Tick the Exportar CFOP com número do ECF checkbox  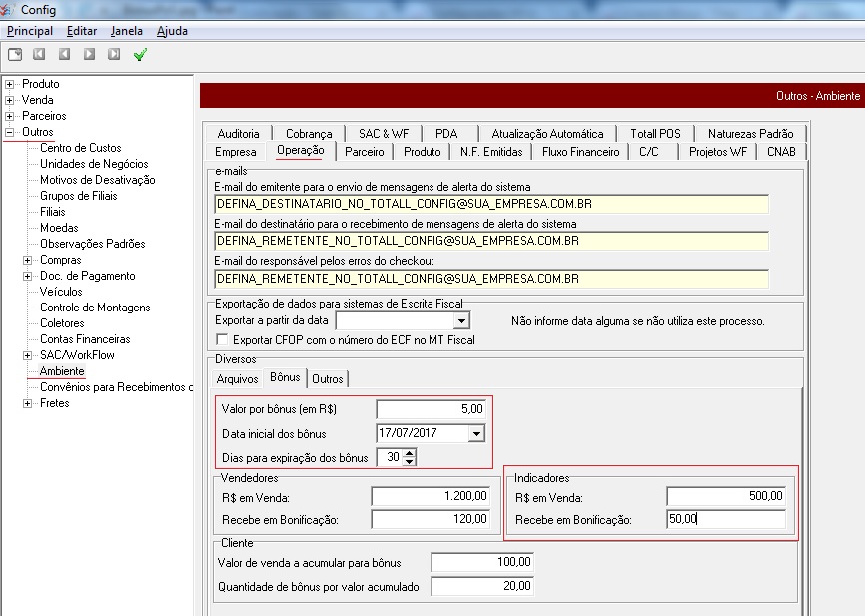click(222, 339)
